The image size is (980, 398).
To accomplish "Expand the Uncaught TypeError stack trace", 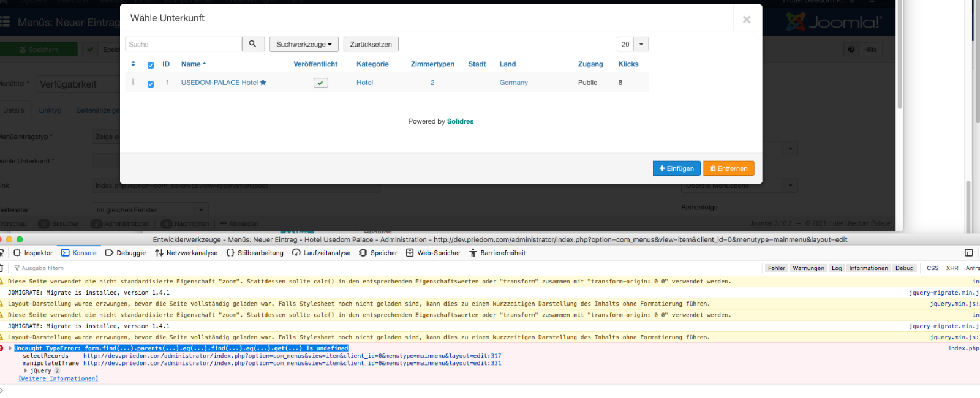I will [10, 348].
